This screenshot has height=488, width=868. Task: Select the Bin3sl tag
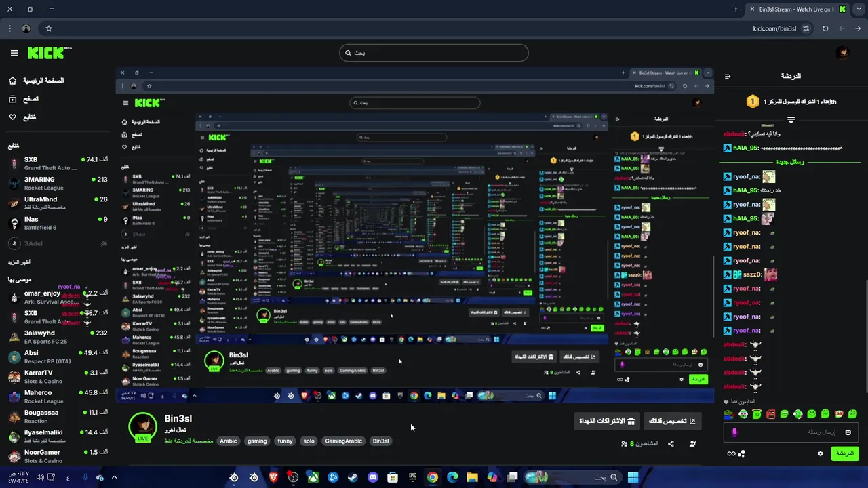tap(380, 441)
